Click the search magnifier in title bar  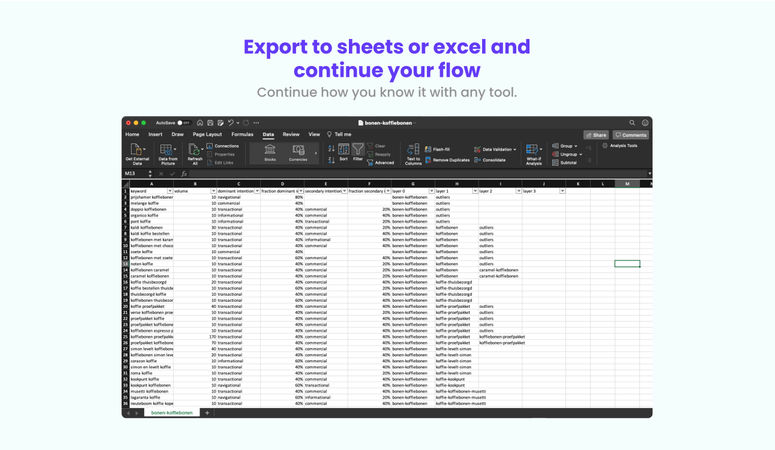point(632,123)
